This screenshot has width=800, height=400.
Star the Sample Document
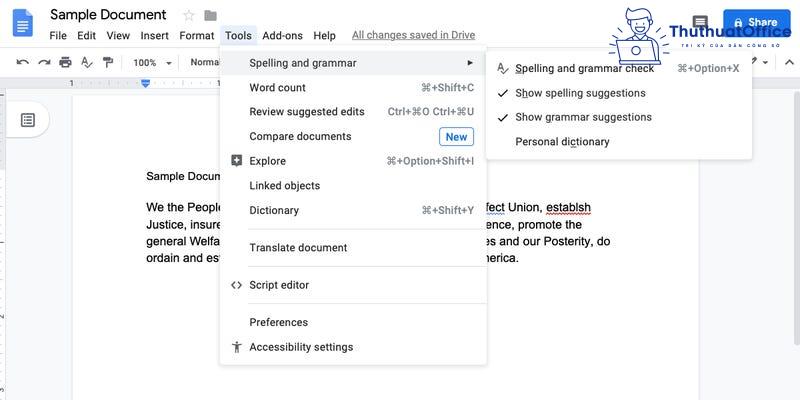(189, 15)
